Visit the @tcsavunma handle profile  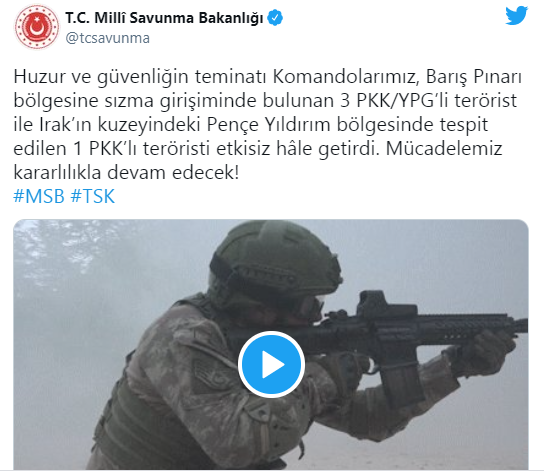click(108, 38)
